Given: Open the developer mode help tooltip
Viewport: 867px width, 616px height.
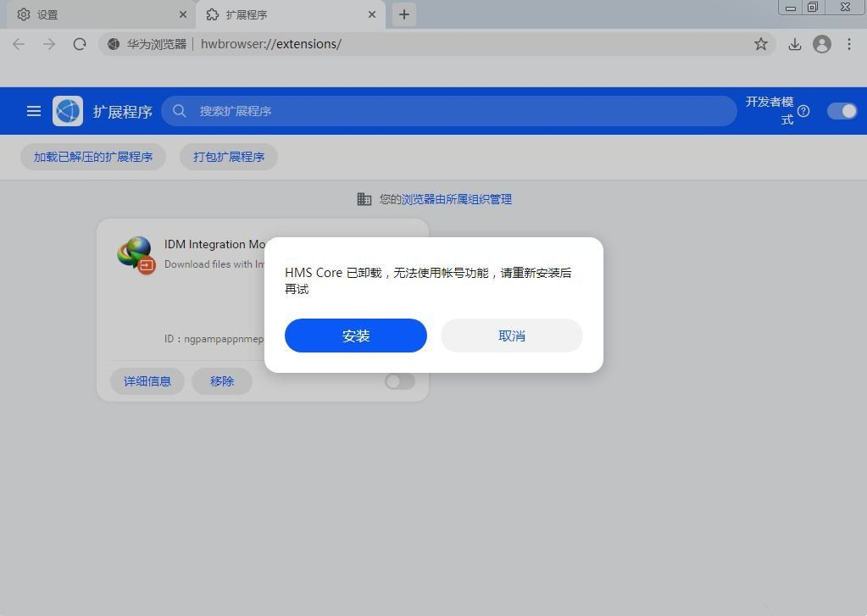Looking at the screenshot, I should pos(803,111).
